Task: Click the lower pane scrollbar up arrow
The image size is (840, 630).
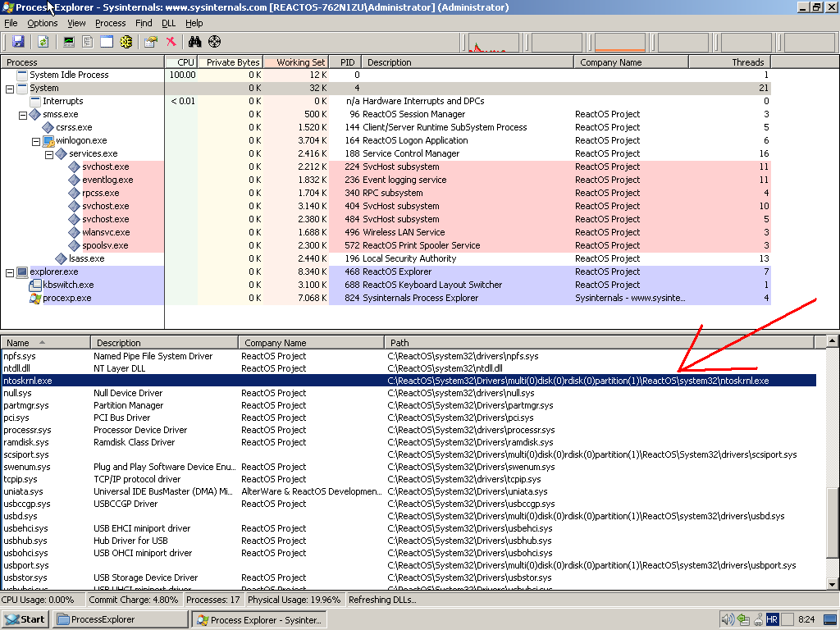Action: [832, 340]
